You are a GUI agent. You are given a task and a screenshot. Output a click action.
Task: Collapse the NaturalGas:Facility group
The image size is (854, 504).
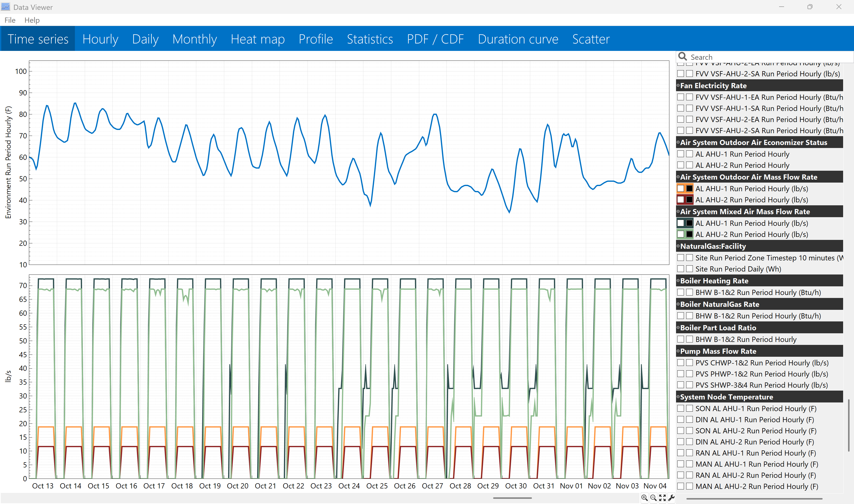point(678,246)
